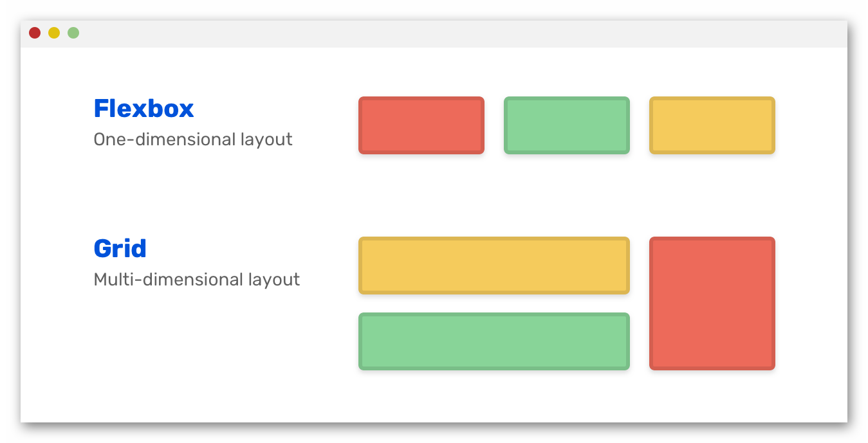Click the word Multi-dimensional under Grid
This screenshot has width=868, height=443.
(168, 280)
